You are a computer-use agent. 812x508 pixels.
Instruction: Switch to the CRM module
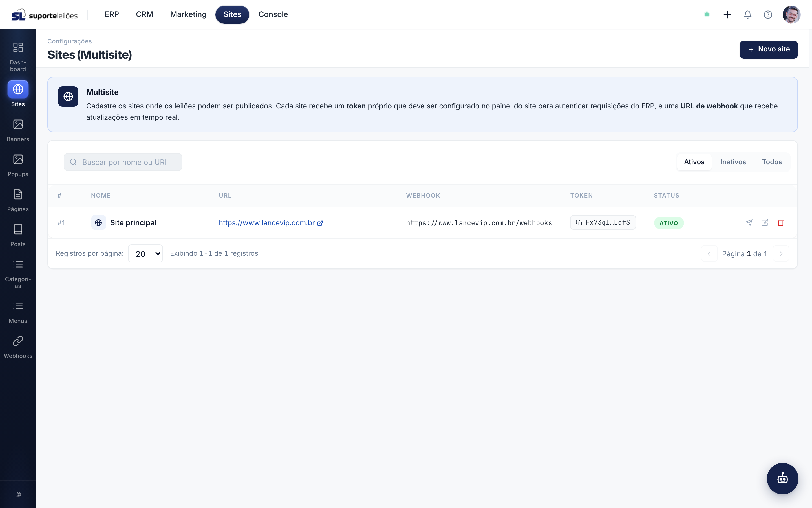[144, 14]
